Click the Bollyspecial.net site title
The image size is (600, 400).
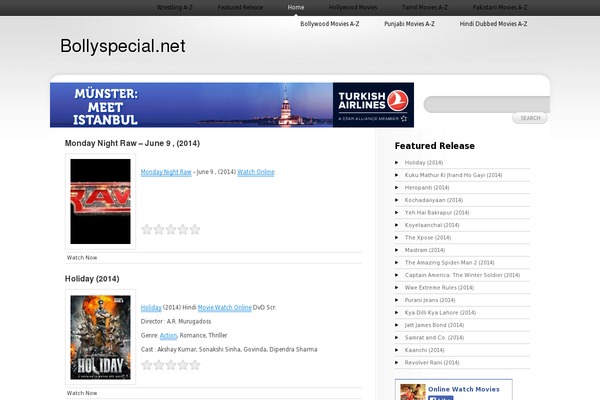click(122, 46)
